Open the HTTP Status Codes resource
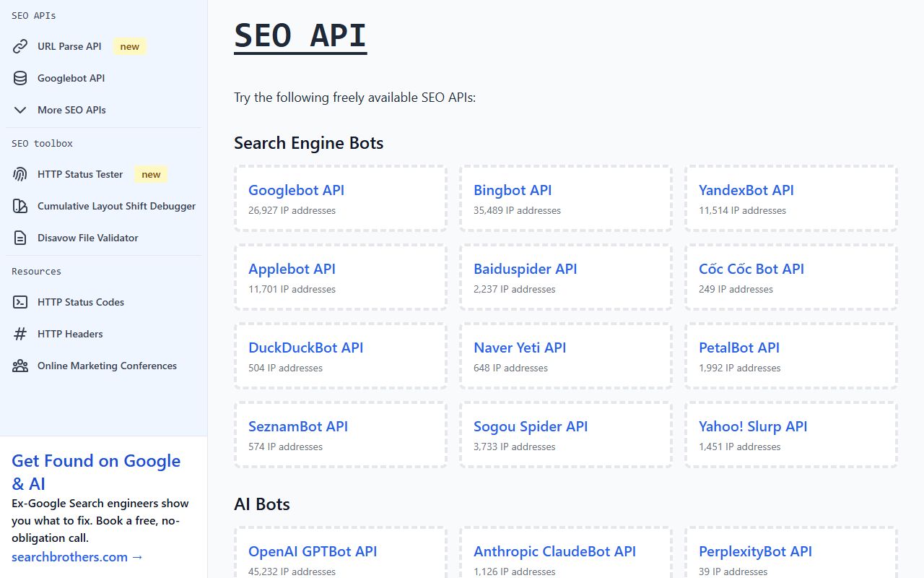Viewport: 924px width, 578px height. click(x=103, y=302)
